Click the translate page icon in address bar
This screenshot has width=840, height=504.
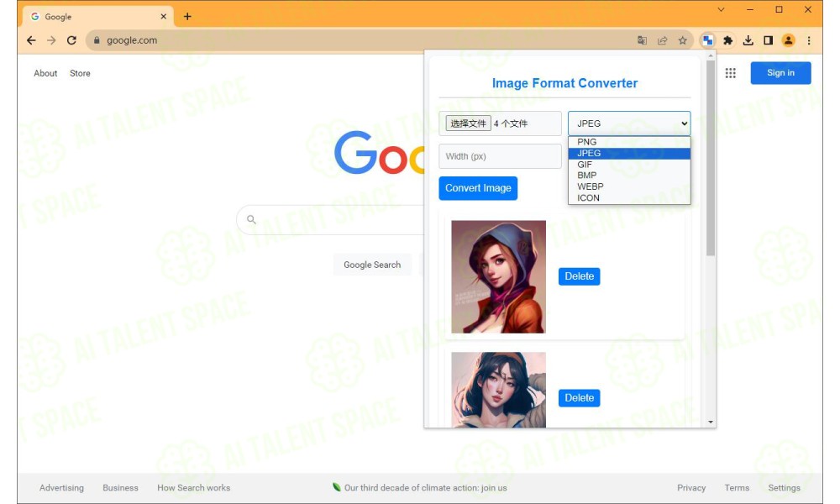(x=642, y=40)
